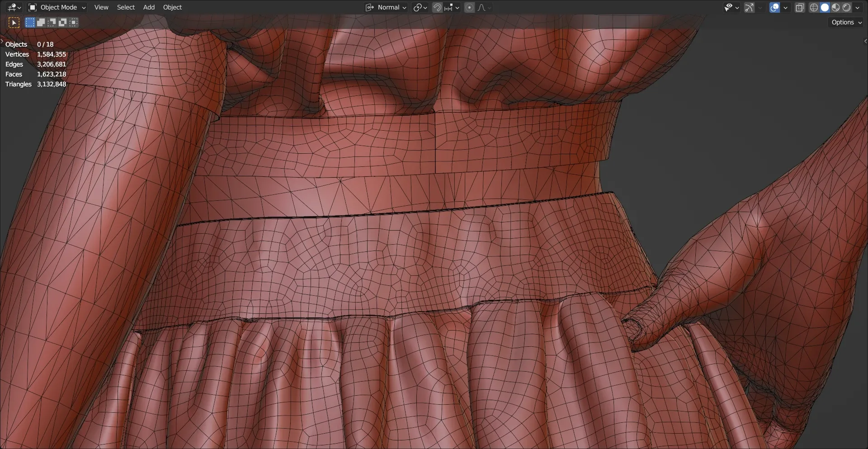Switch to rendered viewport shading
Viewport: 868px width, 449px height.
click(846, 7)
